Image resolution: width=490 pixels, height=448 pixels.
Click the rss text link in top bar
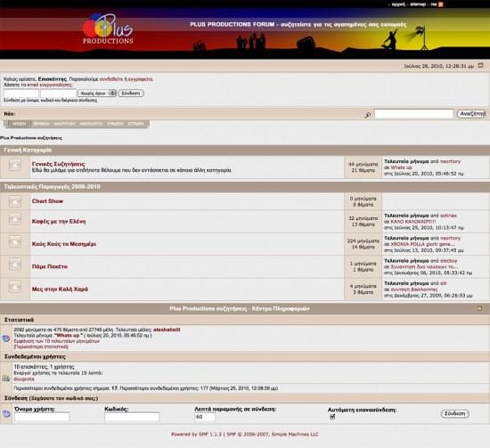434,4
